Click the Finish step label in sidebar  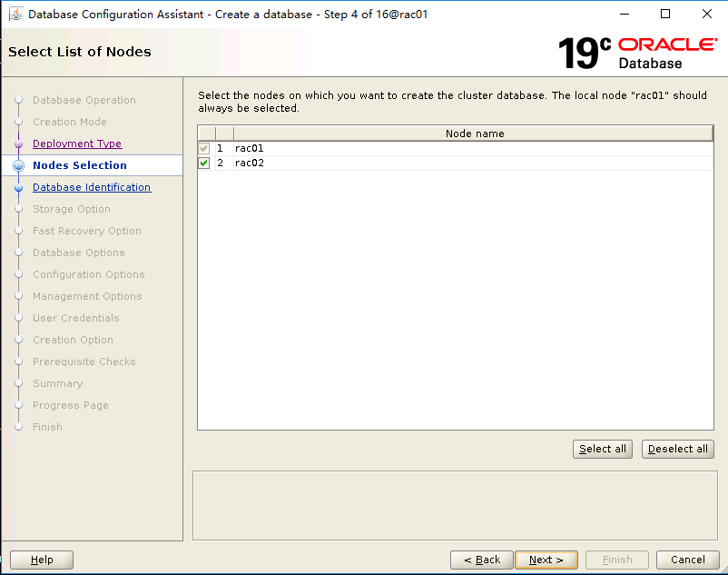[47, 427]
